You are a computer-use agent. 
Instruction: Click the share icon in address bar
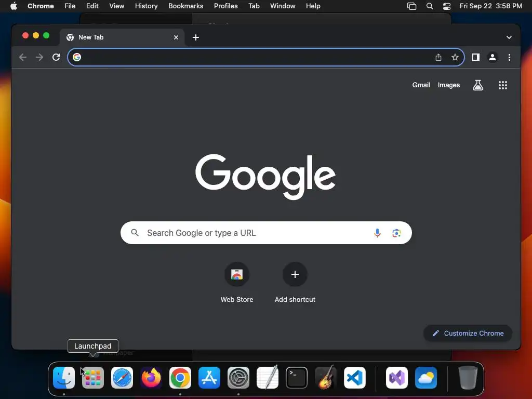click(438, 57)
